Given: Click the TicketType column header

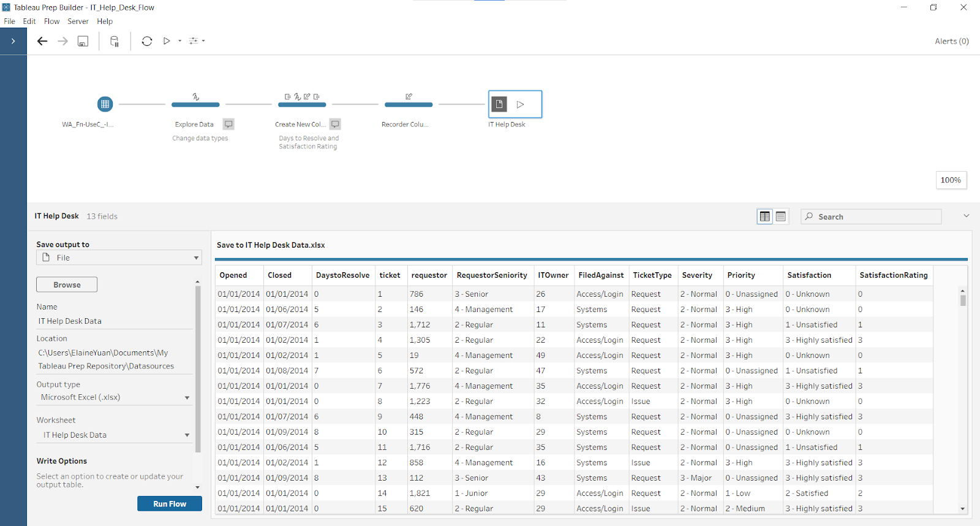Looking at the screenshot, I should point(652,275).
